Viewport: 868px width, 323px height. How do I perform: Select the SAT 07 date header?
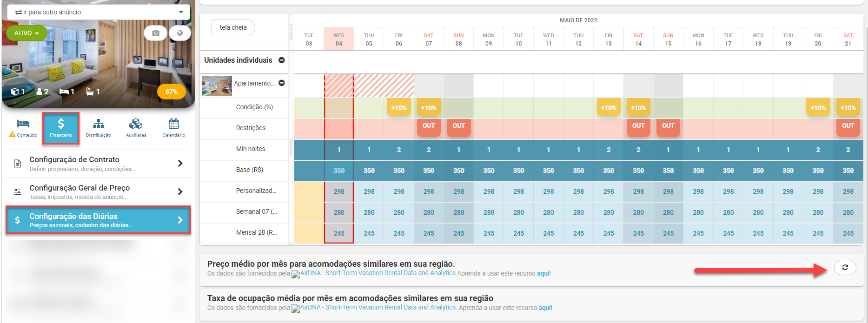click(429, 40)
